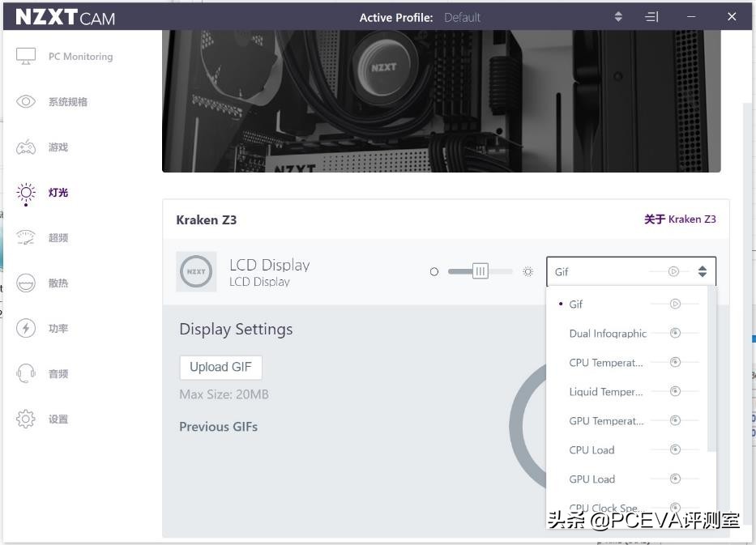Click the Max Size: 20MB text
The width and height of the screenshot is (756, 545).
tap(224, 394)
